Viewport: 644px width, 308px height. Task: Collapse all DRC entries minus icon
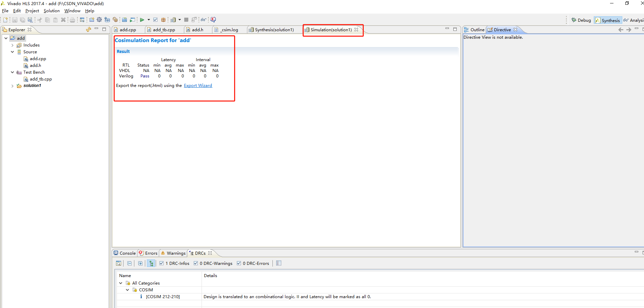129,263
